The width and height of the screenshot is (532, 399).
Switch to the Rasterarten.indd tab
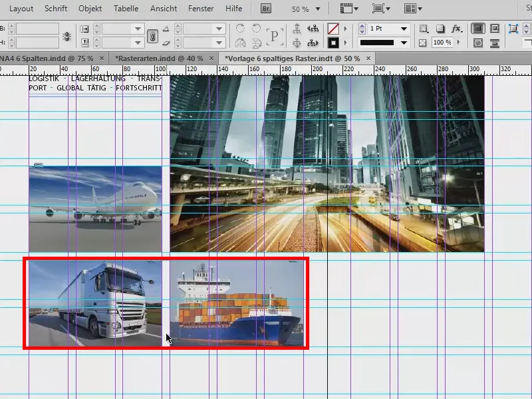[x=159, y=59]
